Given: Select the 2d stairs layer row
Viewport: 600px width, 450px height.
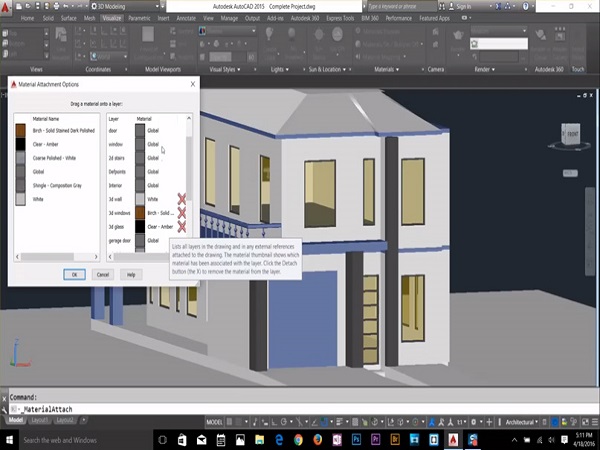Looking at the screenshot, I should (147, 158).
